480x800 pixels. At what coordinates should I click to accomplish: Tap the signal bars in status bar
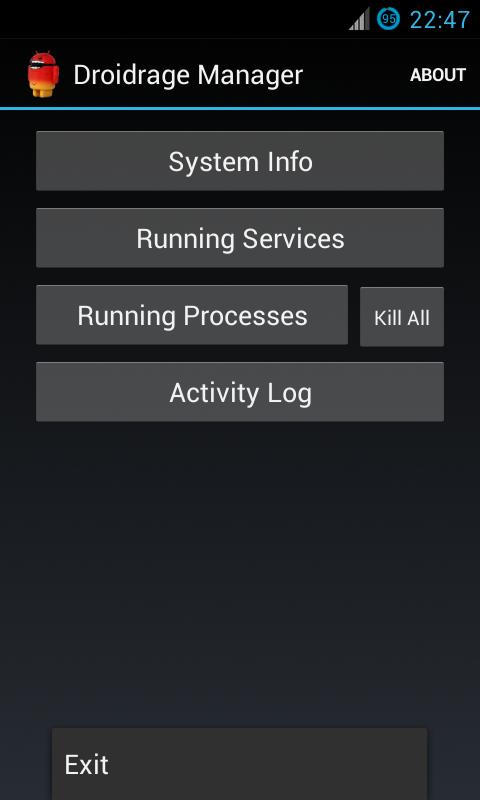tap(360, 19)
